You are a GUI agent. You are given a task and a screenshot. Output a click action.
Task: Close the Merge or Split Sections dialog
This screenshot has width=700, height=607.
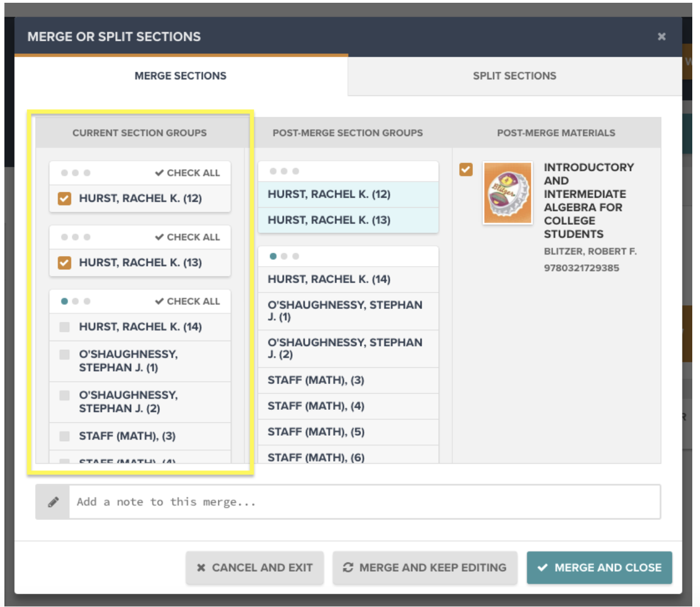661,37
